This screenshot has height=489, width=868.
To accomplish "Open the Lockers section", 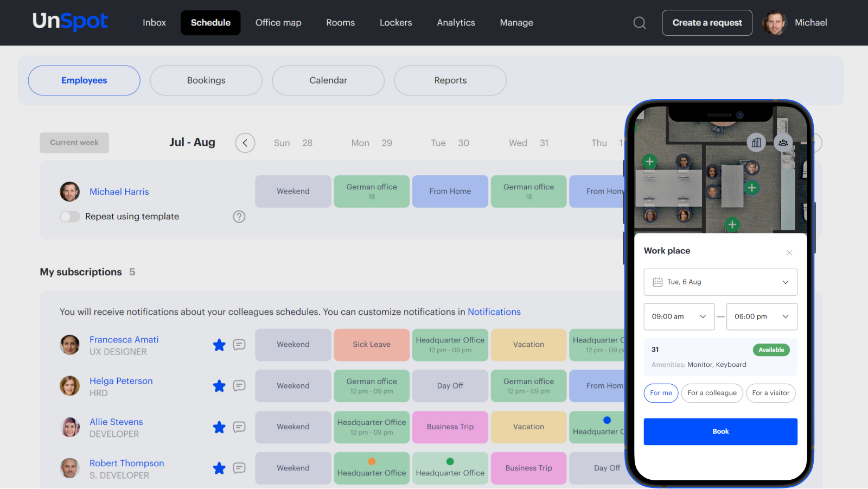I will tap(395, 23).
